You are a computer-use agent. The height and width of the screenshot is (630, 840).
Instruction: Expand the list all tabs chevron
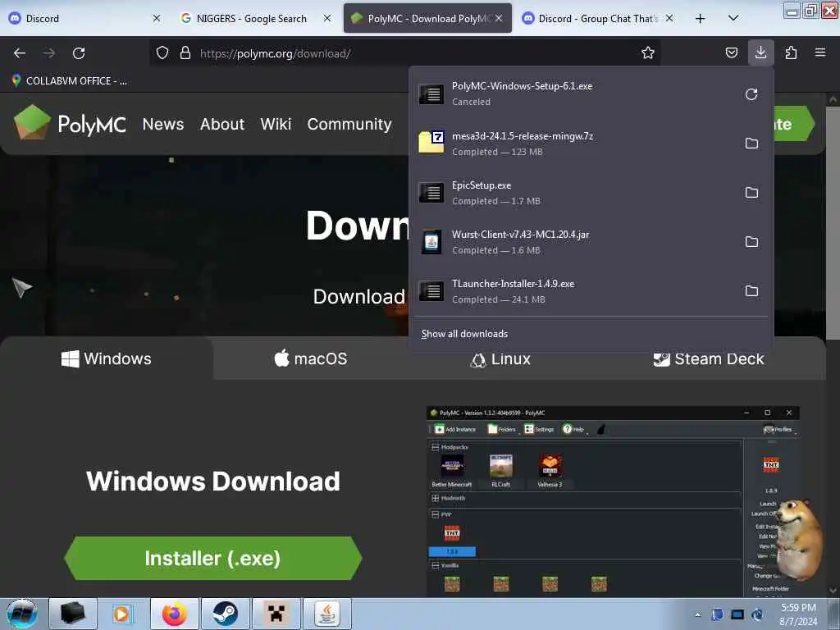[733, 18]
